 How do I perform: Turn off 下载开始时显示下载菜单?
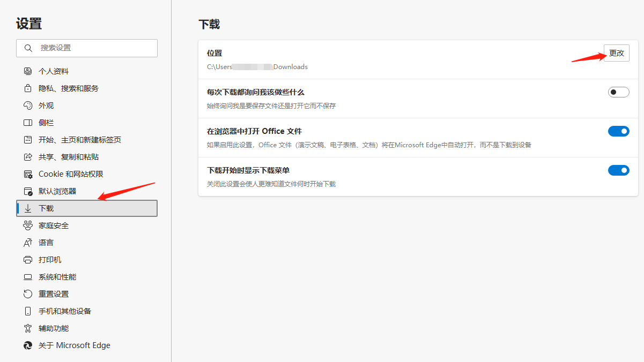point(618,170)
